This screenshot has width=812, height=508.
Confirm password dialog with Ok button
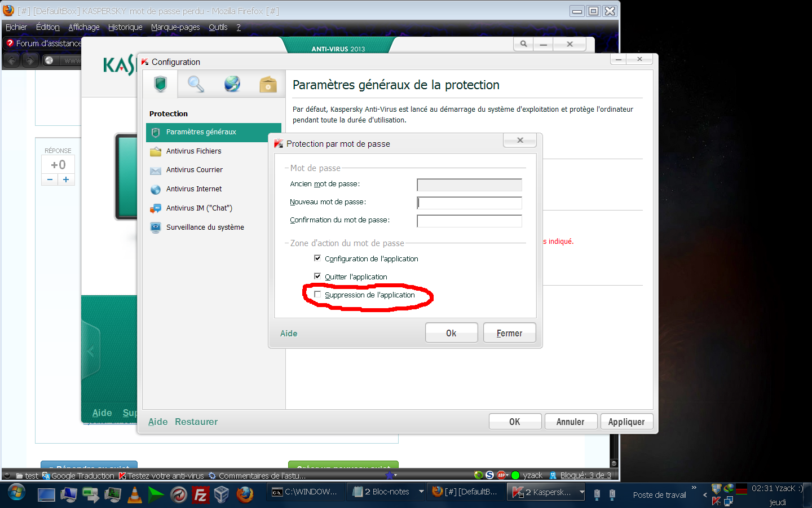[451, 333]
